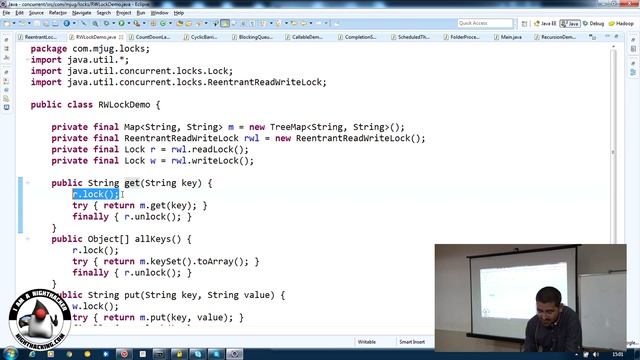
Task: Maximize the editor area via its icon
Action: pos(616,37)
